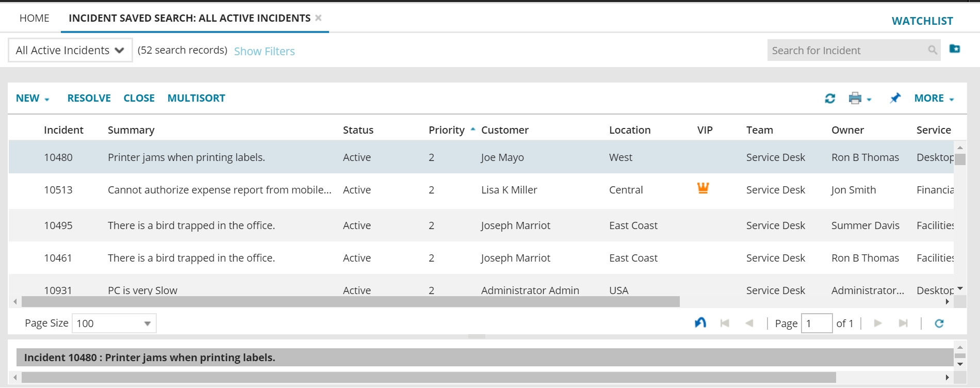Switch to the HOME tab
Image resolution: width=980 pixels, height=388 pixels.
tap(35, 18)
